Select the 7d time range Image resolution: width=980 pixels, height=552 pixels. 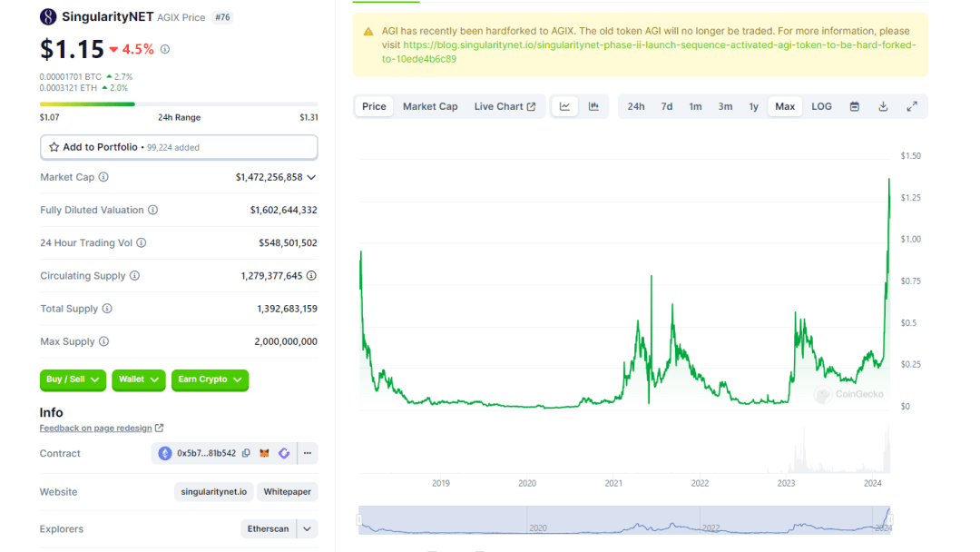666,106
